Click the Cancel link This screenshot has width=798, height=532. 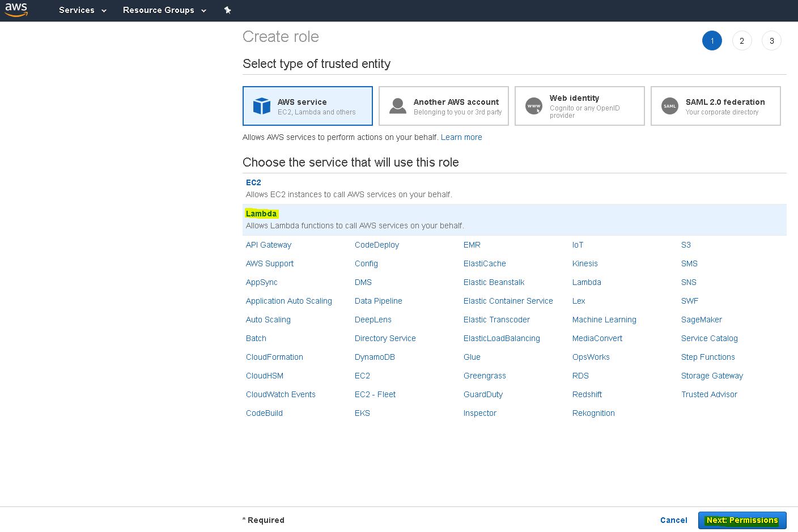[673, 520]
